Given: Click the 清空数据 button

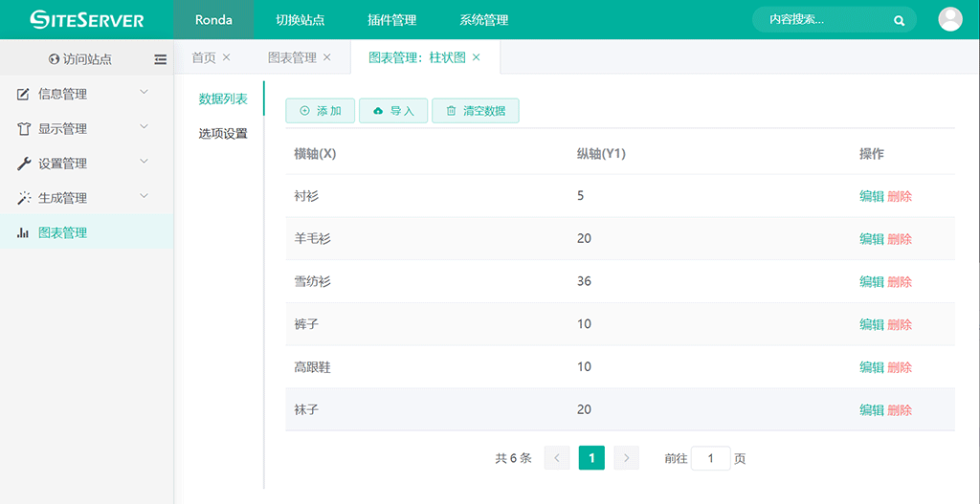Looking at the screenshot, I should point(475,111).
